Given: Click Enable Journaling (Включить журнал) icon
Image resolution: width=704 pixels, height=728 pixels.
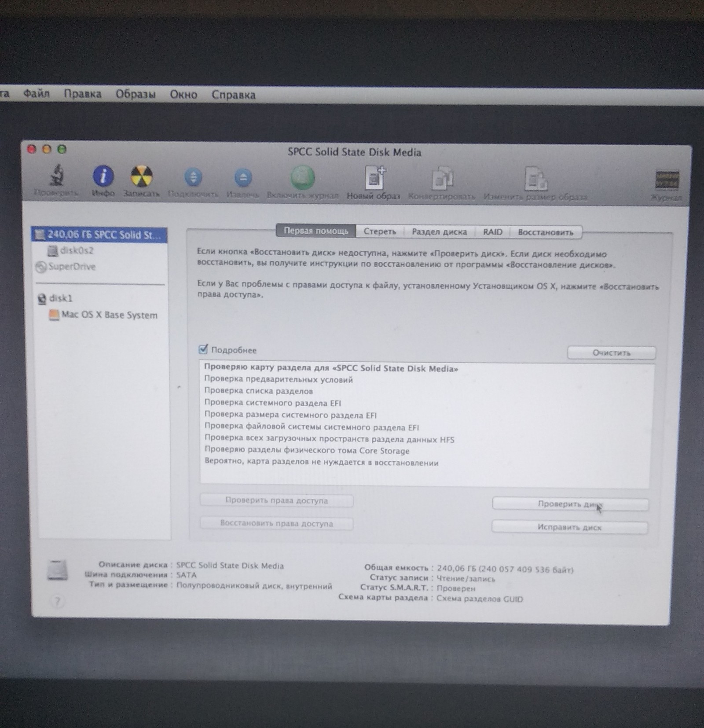Looking at the screenshot, I should 302,178.
